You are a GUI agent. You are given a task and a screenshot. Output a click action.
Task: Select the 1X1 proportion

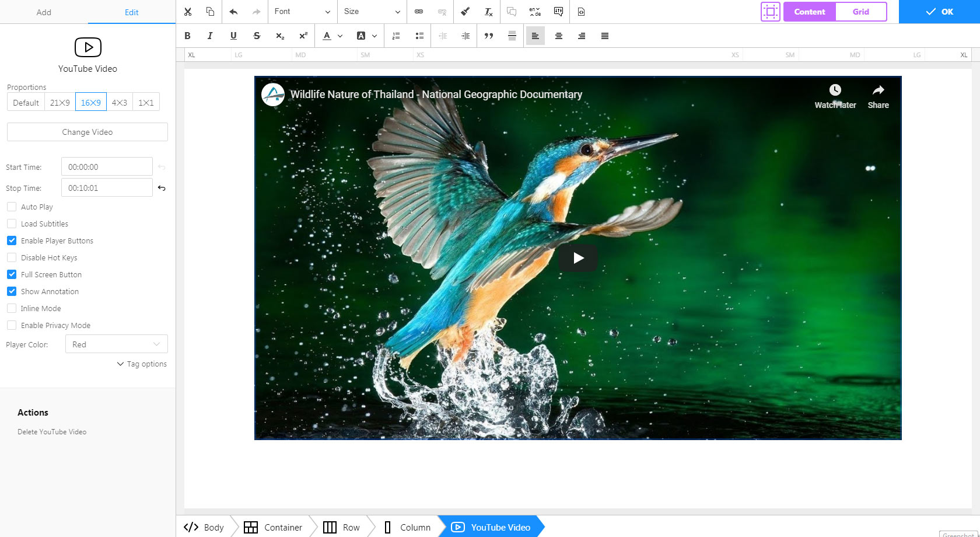[146, 102]
